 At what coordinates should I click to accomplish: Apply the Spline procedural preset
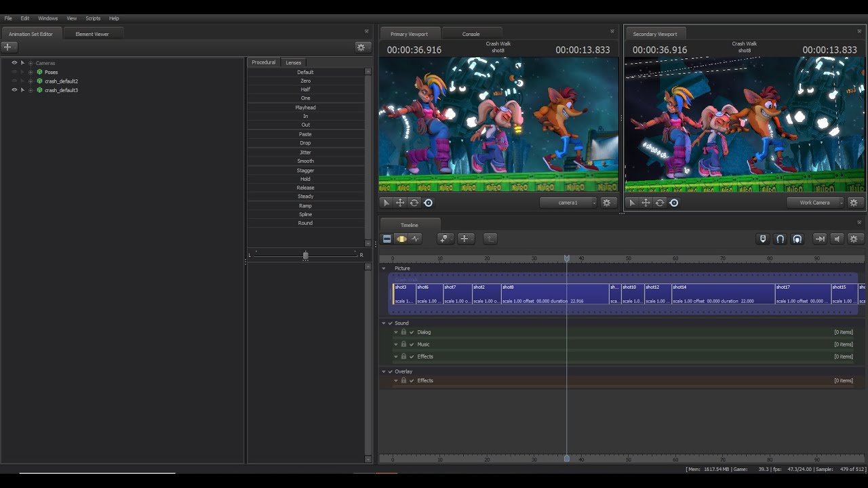[x=305, y=214]
